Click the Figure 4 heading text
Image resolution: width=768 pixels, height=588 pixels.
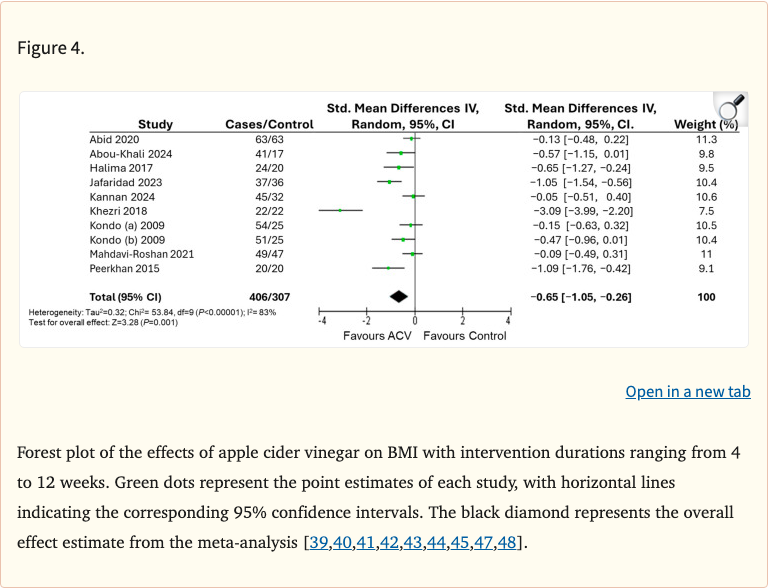(x=51, y=48)
